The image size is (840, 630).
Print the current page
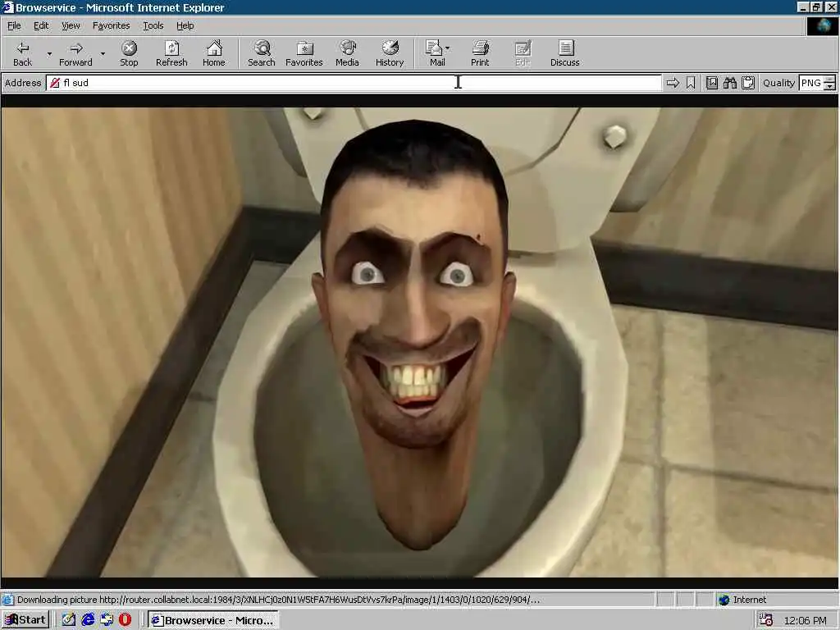pyautogui.click(x=480, y=53)
